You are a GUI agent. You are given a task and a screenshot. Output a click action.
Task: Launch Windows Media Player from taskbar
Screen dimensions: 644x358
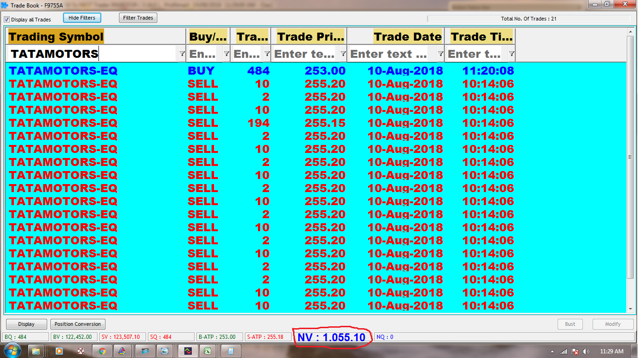[59, 351]
